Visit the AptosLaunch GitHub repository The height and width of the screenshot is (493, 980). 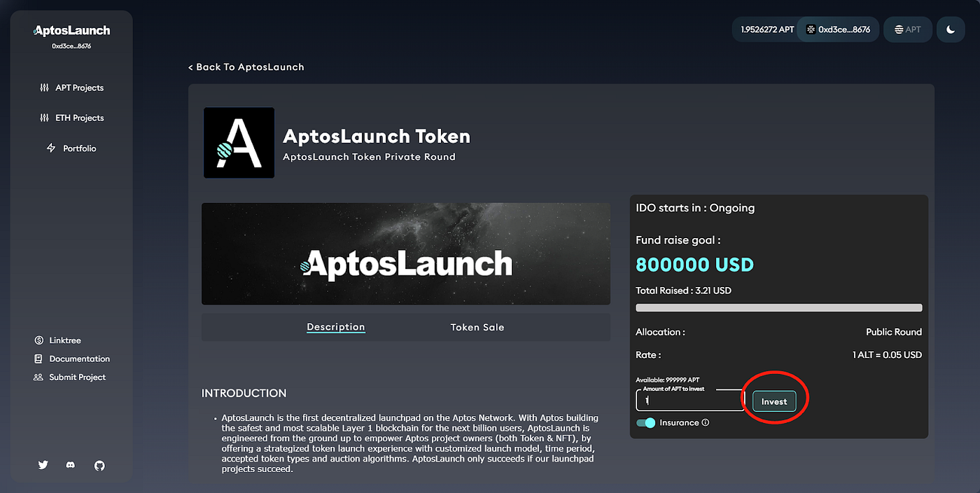click(99, 465)
